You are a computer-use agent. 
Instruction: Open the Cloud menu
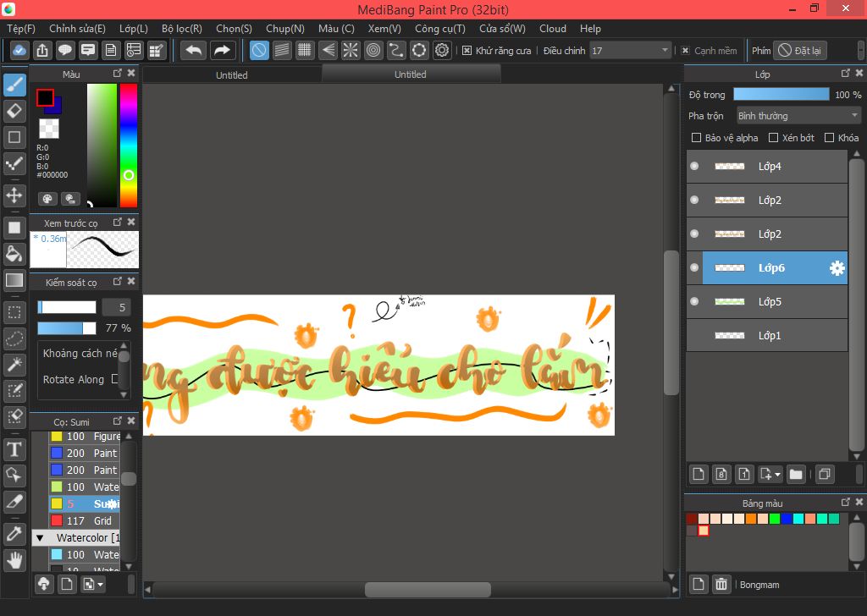(x=552, y=29)
